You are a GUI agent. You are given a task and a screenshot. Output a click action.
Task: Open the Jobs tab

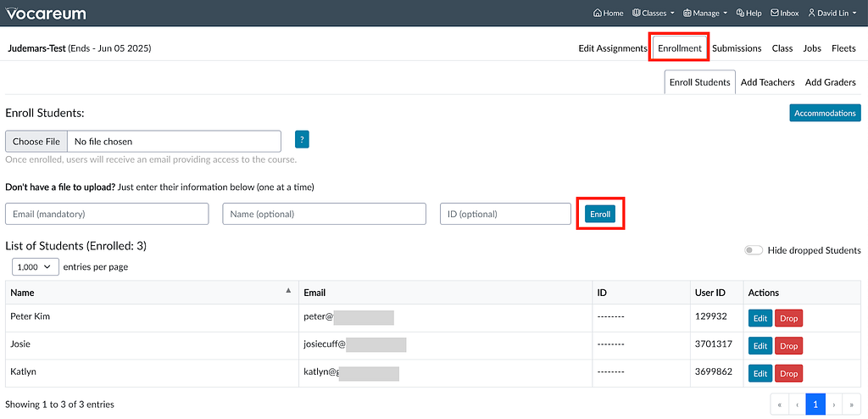(812, 49)
